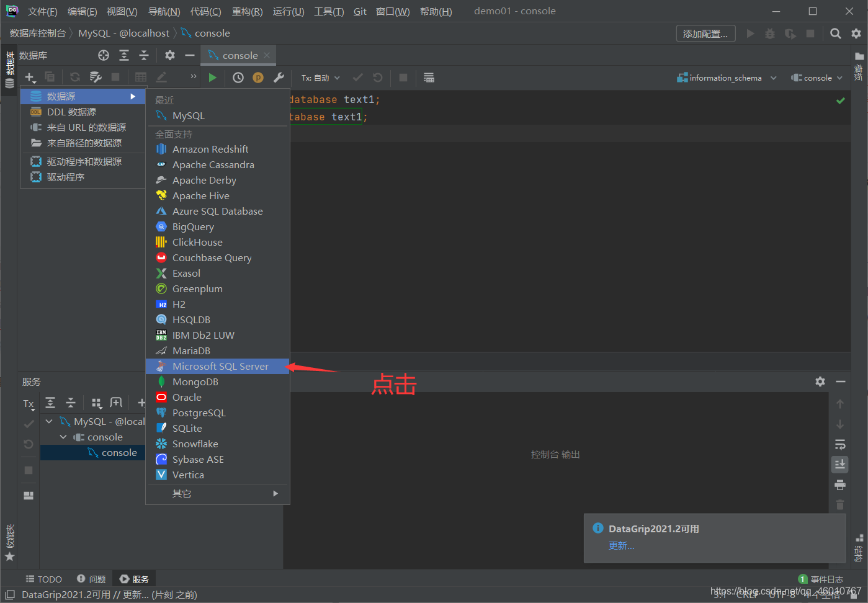Viewport: 868px width, 603px height.
Task: Choose SQLite data source
Action: 218,428
